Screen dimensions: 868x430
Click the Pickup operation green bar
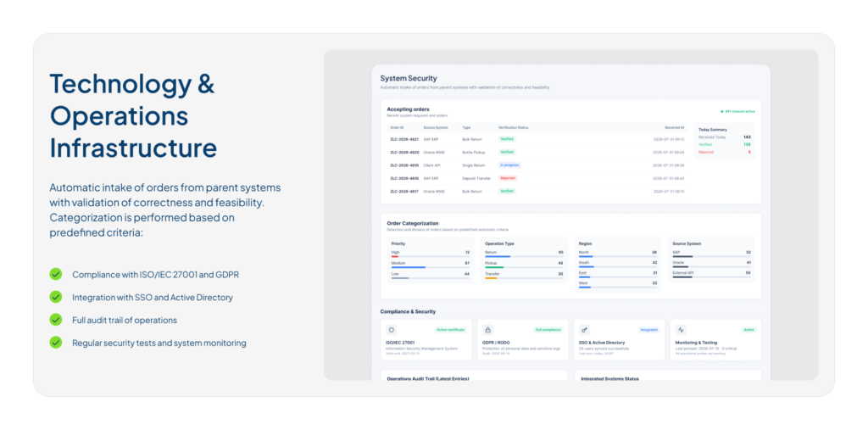[494, 267]
